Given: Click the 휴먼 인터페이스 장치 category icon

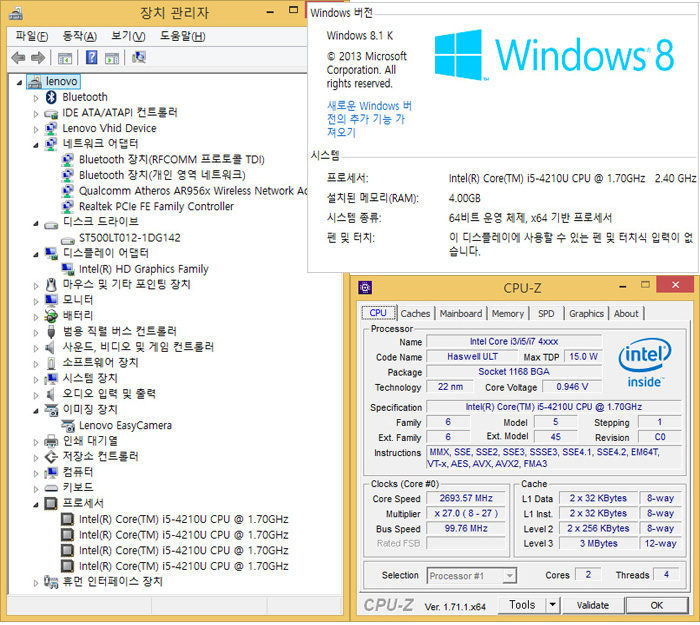Looking at the screenshot, I should (51, 582).
